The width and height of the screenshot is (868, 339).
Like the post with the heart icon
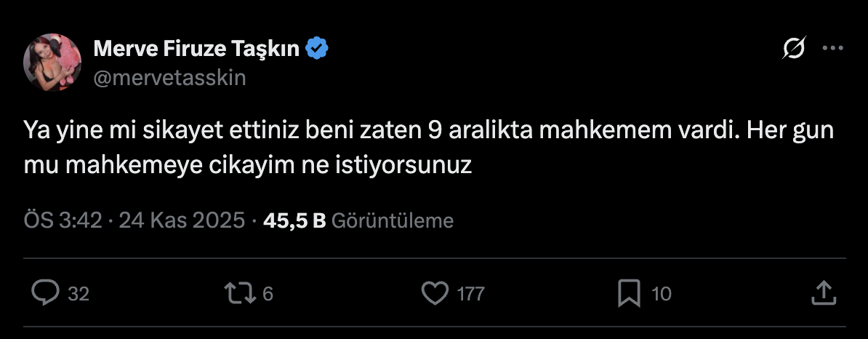coord(435,293)
